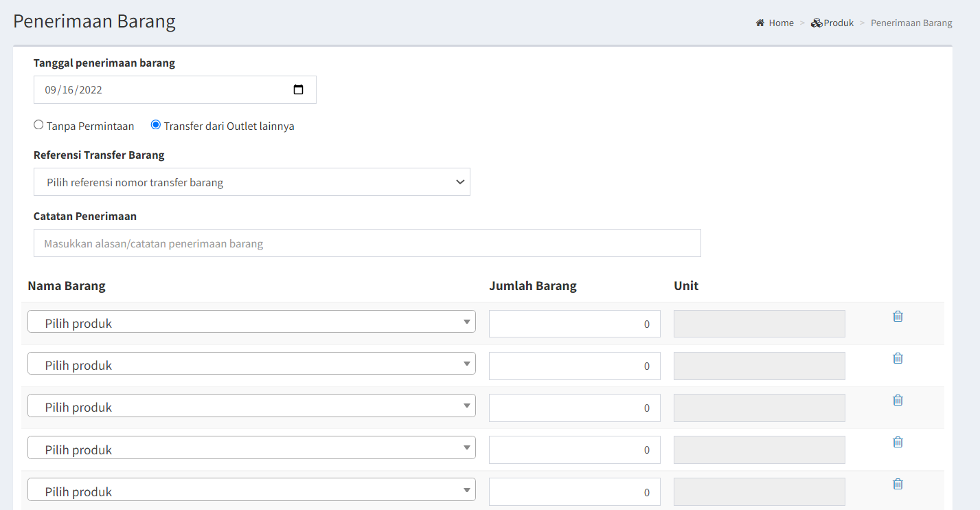Open second row Pilih produk dropdown
Viewport: 980px width, 510px height.
pos(251,364)
